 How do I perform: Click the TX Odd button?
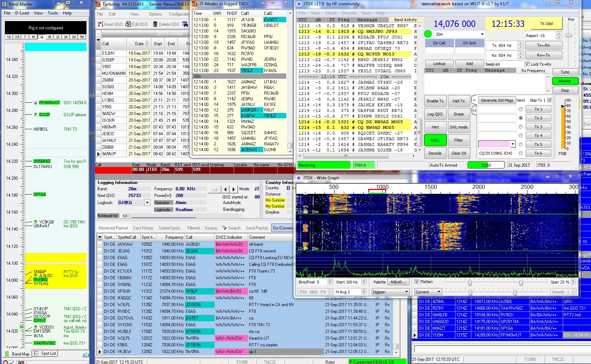(x=546, y=24)
